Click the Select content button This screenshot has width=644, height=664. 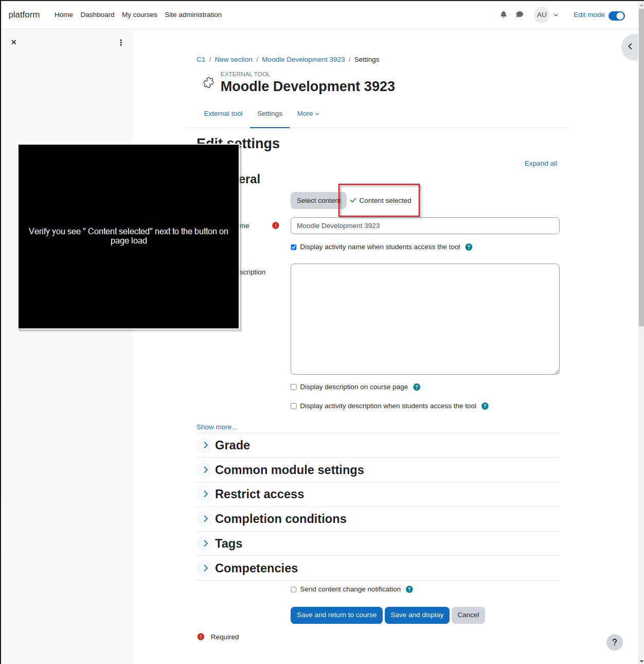318,201
